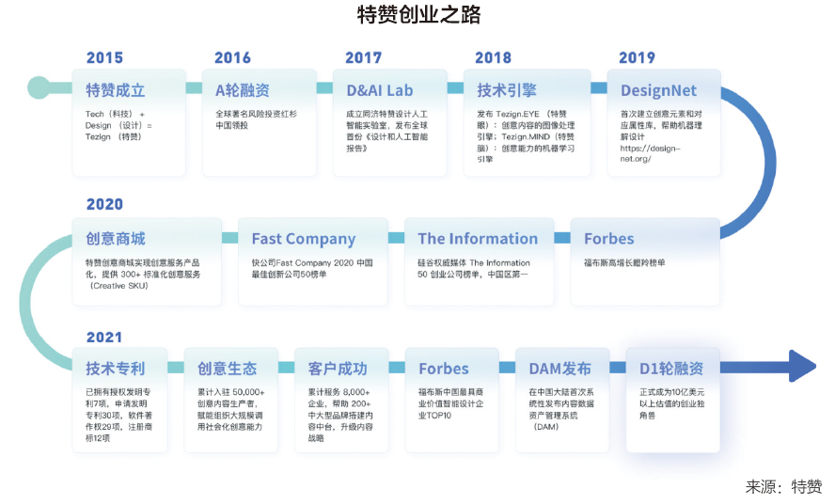Select the D1轮融资 card heading
The image size is (835, 504).
pos(671,369)
